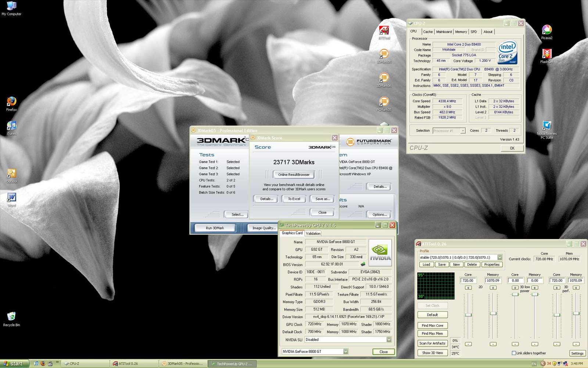Click the BIOS save chip icon in GPU-Z
Viewport: 588px width, 368px height.
point(363,264)
